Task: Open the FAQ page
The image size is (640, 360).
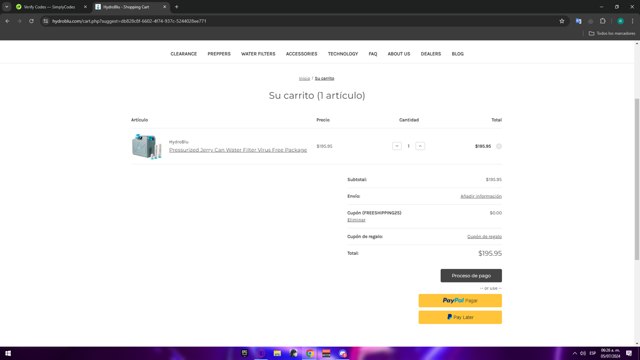Action: pos(373,54)
